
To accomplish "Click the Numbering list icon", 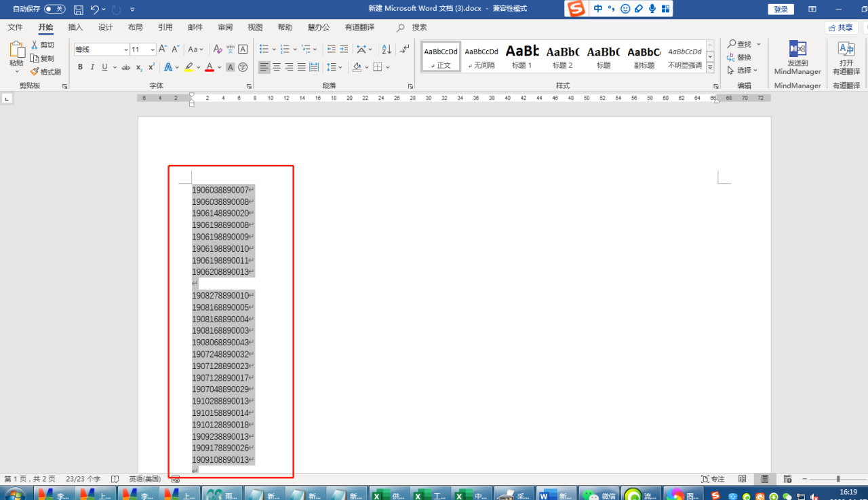I will 285,50.
